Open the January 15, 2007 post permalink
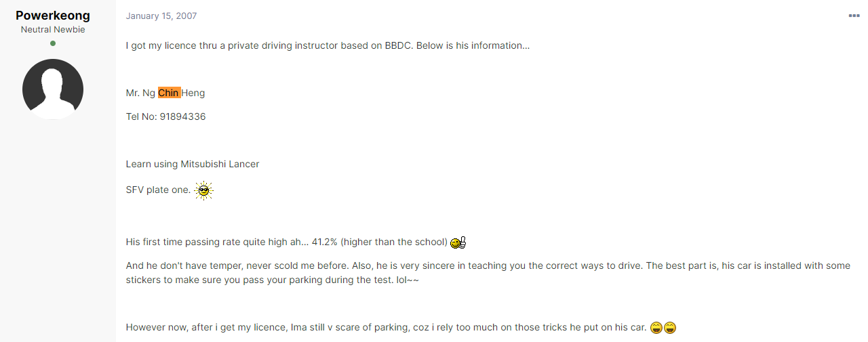Image resolution: width=868 pixels, height=342 pixels. 161,16
